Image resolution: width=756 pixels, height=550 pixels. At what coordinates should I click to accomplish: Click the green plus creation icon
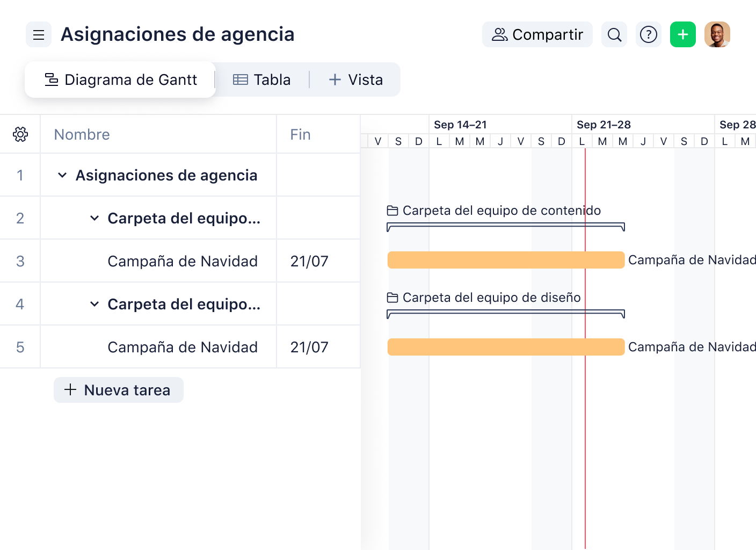pyautogui.click(x=682, y=34)
